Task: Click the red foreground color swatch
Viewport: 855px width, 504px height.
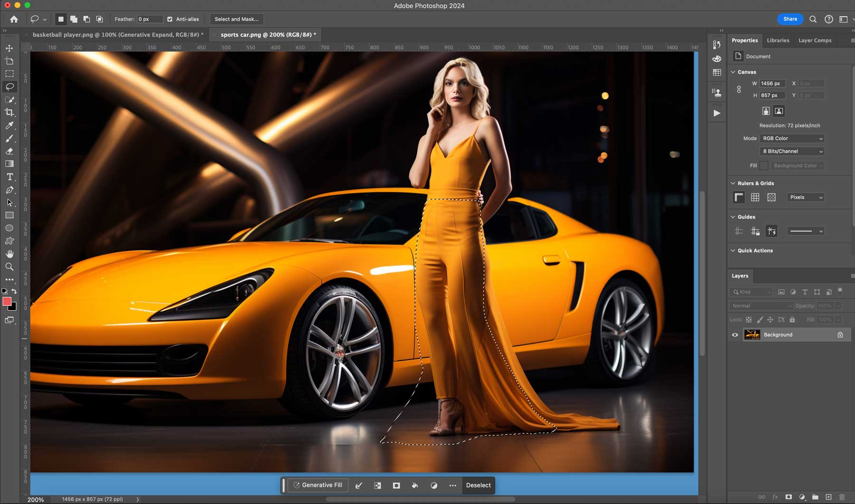Action: (6, 301)
